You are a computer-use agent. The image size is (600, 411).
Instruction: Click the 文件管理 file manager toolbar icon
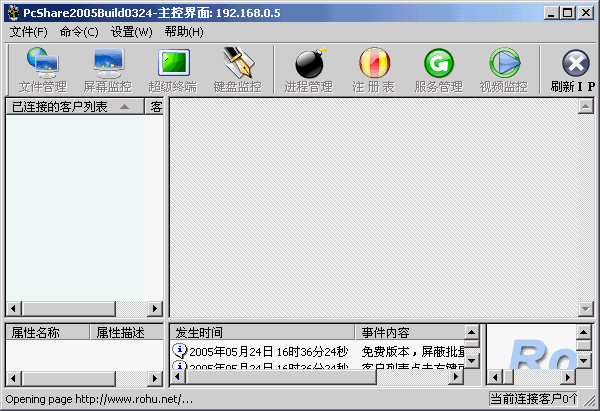(x=42, y=70)
